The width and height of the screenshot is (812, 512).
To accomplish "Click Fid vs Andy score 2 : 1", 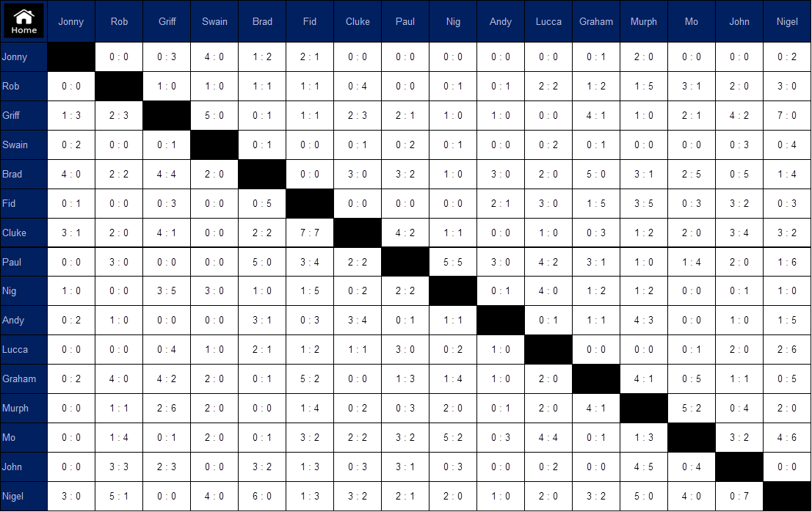I will 501,203.
